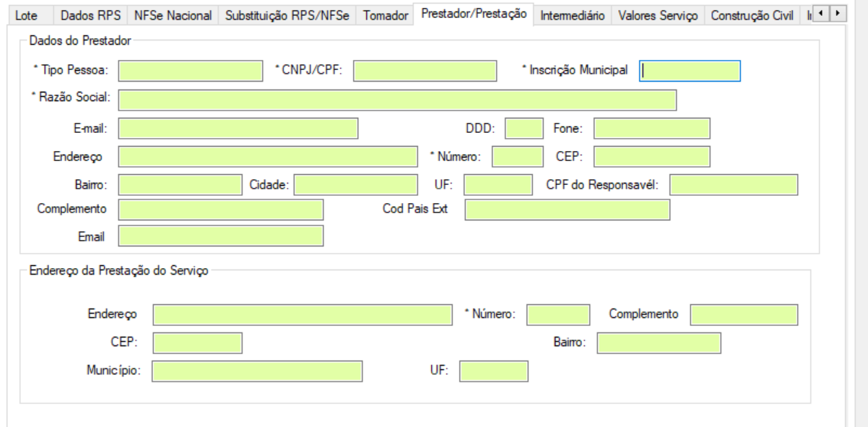Show the Valores Serviço tab
This screenshot has width=868, height=427.
(658, 14)
